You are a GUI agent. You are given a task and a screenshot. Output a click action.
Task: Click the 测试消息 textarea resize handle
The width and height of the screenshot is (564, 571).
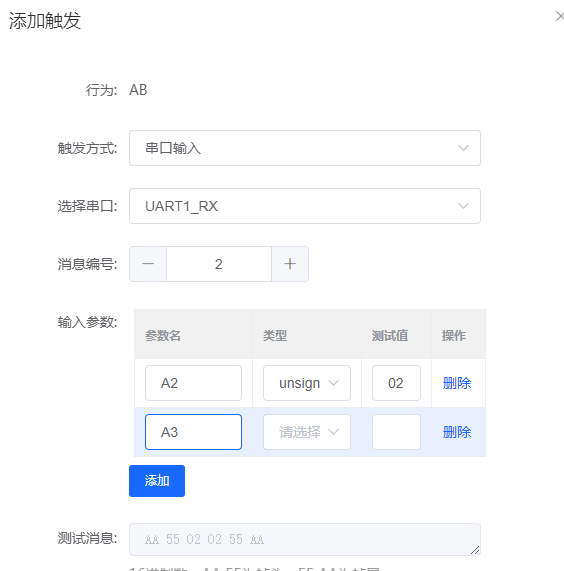(475, 550)
